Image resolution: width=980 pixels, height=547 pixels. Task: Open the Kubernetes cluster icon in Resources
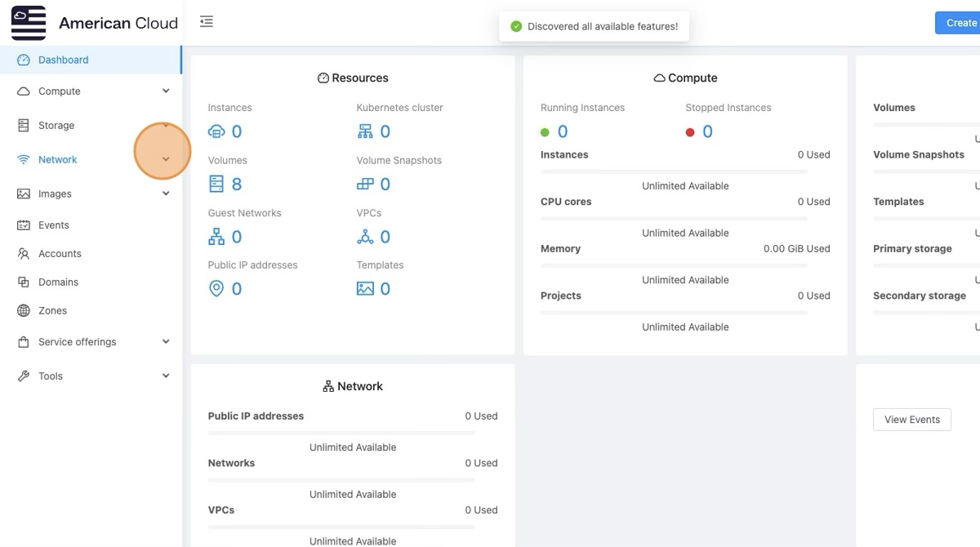[x=365, y=131]
